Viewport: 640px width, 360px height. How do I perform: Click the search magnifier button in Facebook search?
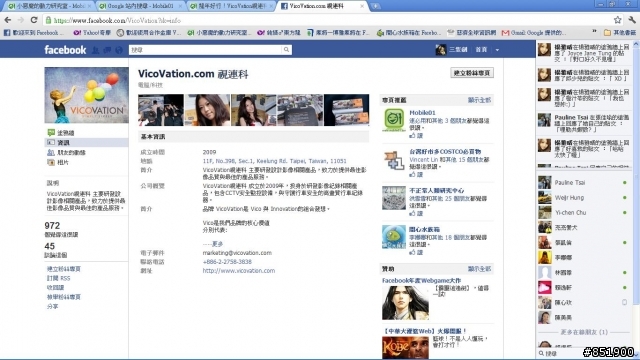(x=287, y=50)
